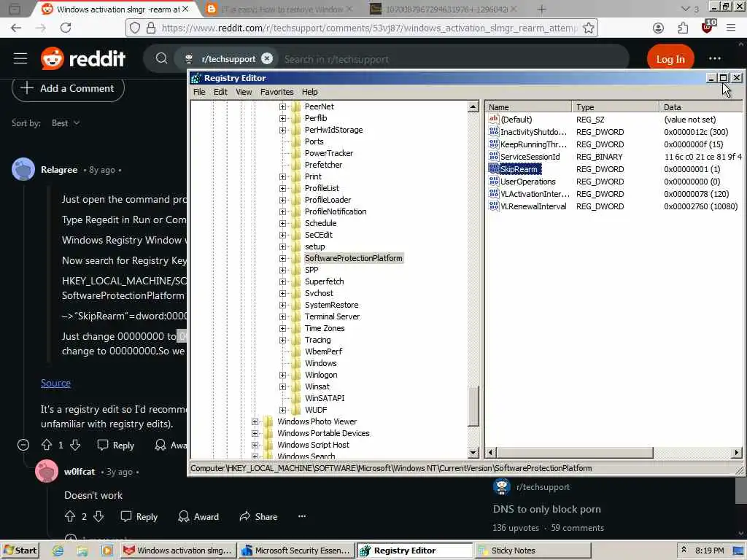
Task: Remove the r/techsupport search filter
Action: (267, 58)
